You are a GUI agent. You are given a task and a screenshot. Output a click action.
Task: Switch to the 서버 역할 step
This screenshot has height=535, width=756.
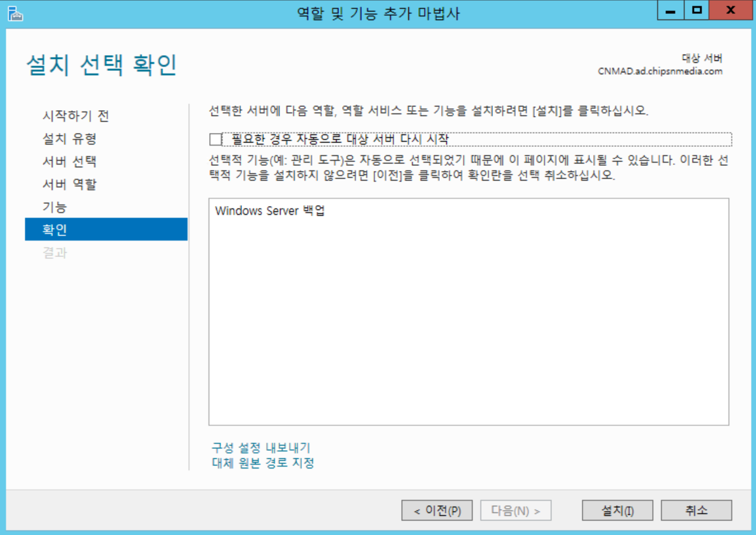pyautogui.click(x=70, y=184)
